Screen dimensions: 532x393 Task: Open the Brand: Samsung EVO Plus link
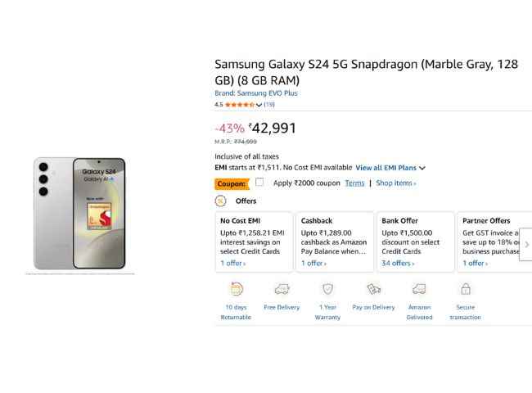pos(255,93)
